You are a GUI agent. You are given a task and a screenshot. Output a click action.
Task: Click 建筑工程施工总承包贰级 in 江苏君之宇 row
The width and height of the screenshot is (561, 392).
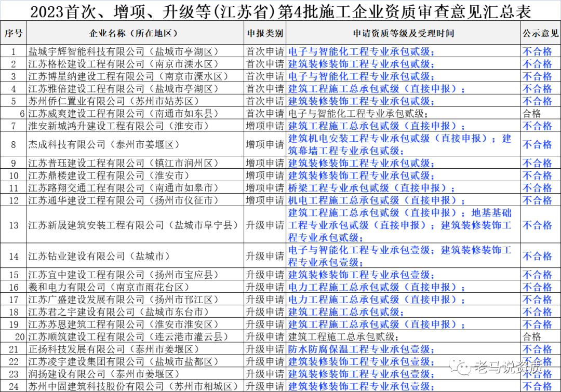click(x=403, y=312)
